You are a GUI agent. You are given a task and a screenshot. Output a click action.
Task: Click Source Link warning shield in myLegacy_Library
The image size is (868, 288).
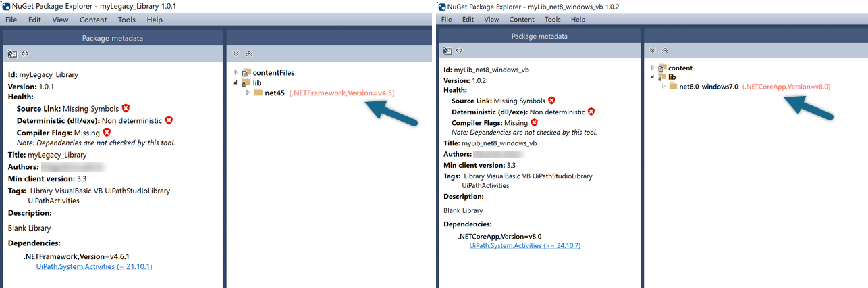[x=126, y=108]
